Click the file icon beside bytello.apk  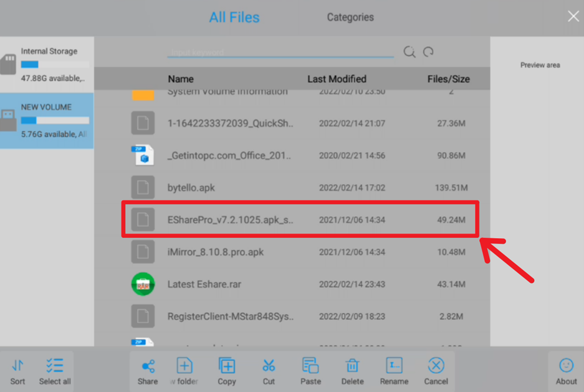143,187
